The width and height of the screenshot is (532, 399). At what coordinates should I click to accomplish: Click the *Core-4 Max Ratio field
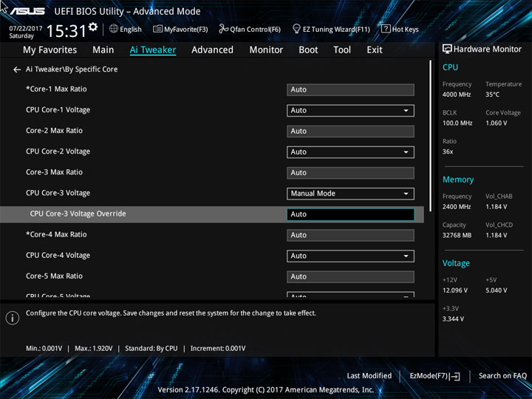tap(350, 235)
